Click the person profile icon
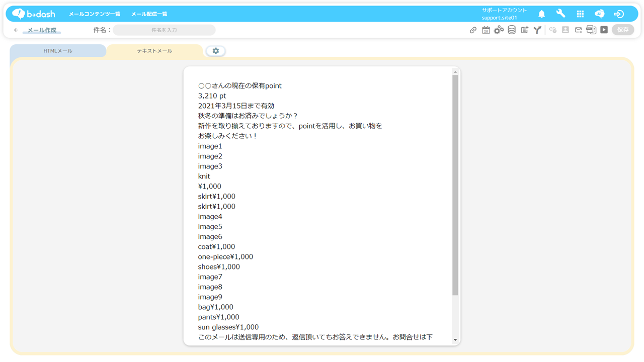This screenshot has width=644, height=362. pos(566,30)
